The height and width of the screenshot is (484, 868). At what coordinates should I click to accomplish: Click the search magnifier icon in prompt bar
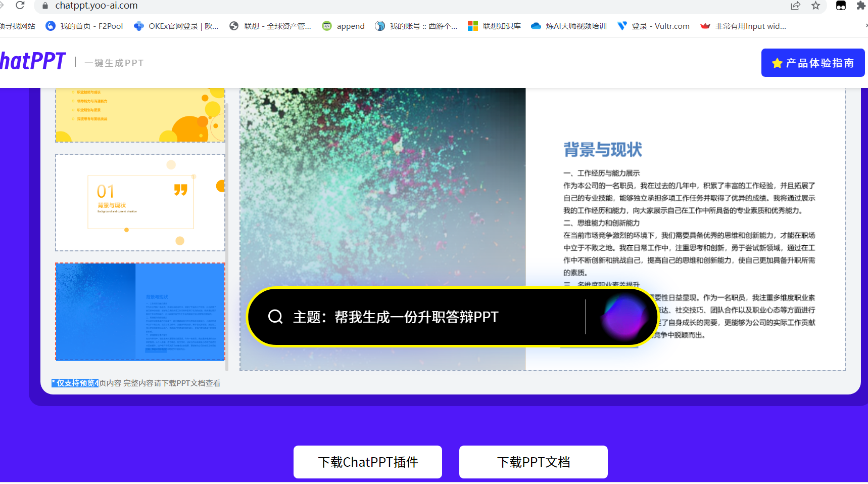(275, 317)
